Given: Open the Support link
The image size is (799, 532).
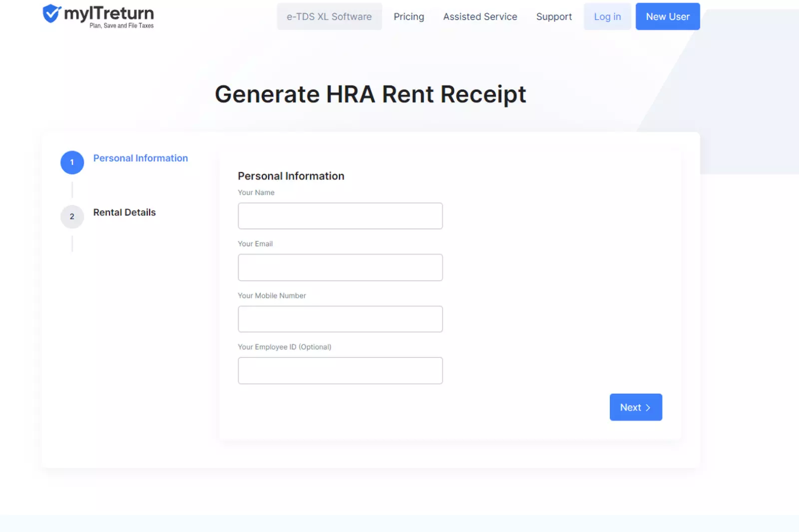Looking at the screenshot, I should (x=554, y=16).
